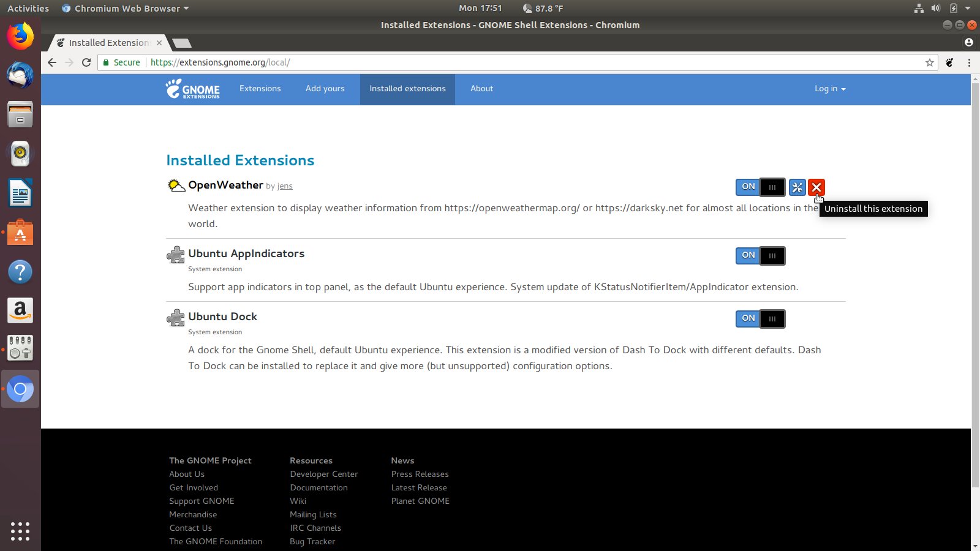Open author jens profile link
Image resolution: width=980 pixels, height=551 pixels.
point(285,186)
